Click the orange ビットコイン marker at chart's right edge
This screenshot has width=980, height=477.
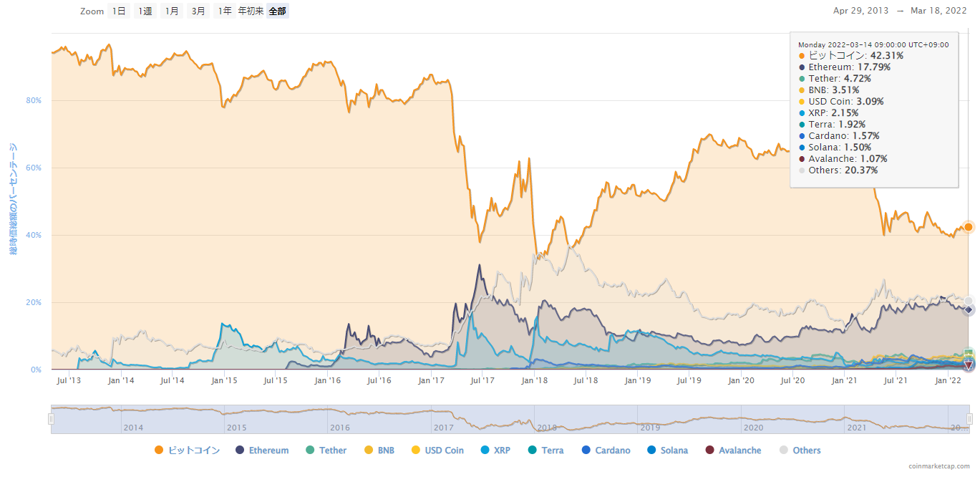(967, 227)
